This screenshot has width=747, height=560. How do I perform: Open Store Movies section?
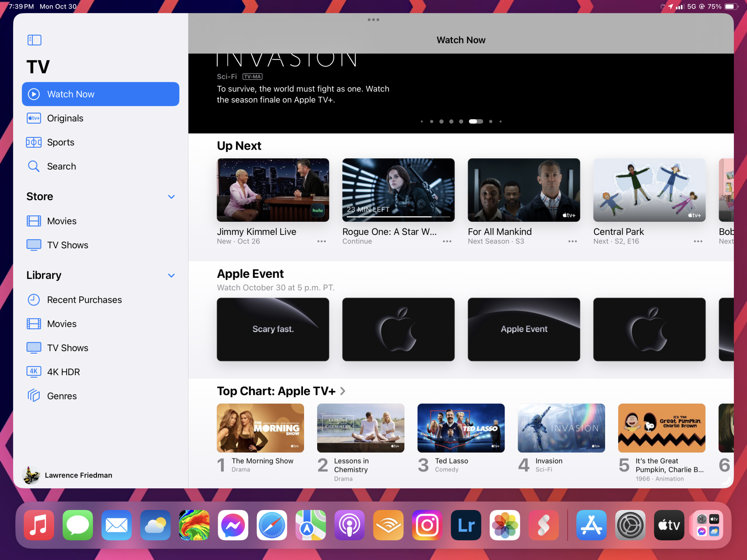[62, 221]
